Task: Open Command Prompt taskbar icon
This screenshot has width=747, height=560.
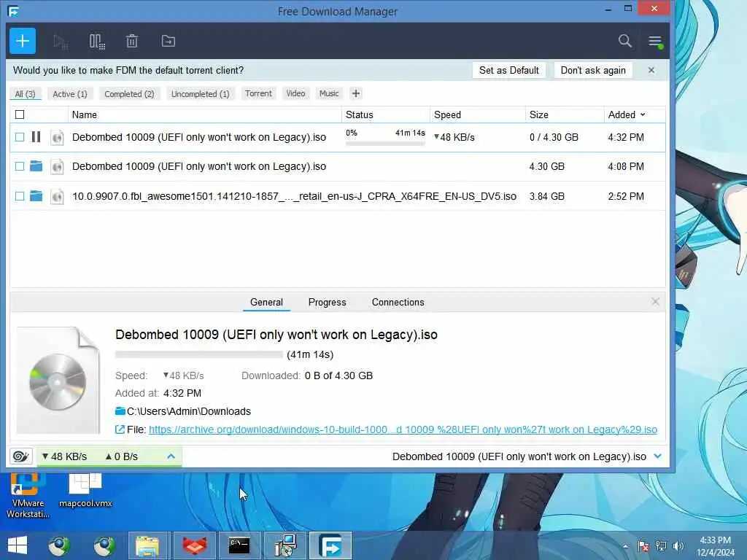Action: [x=239, y=545]
